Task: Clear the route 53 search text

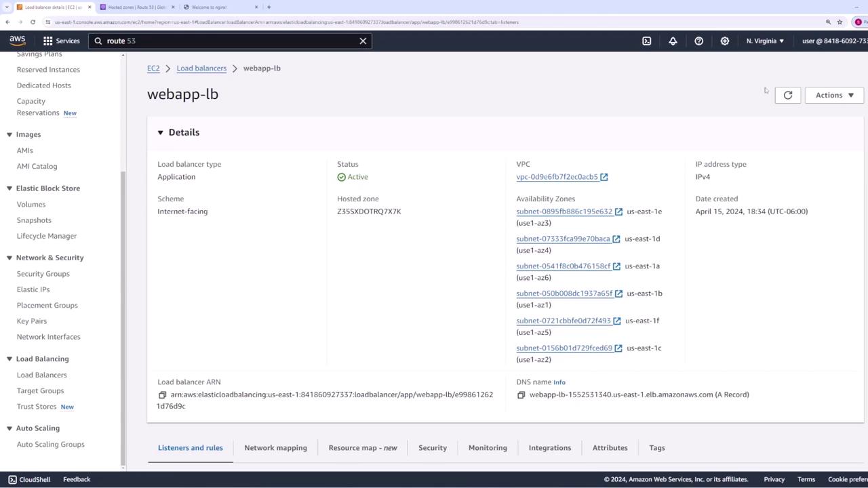Action: click(363, 41)
